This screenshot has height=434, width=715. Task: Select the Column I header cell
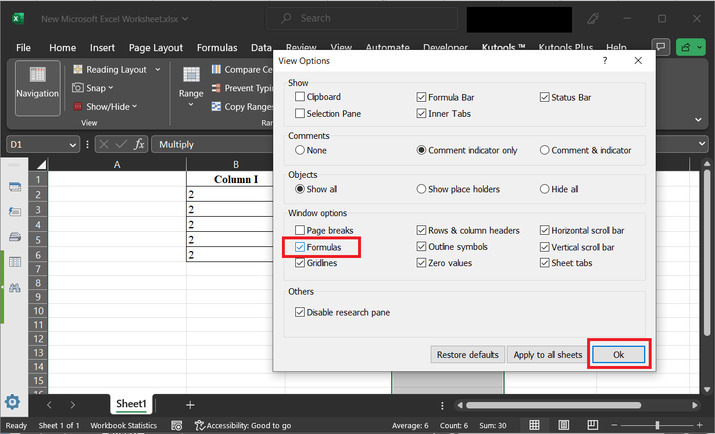pos(236,179)
